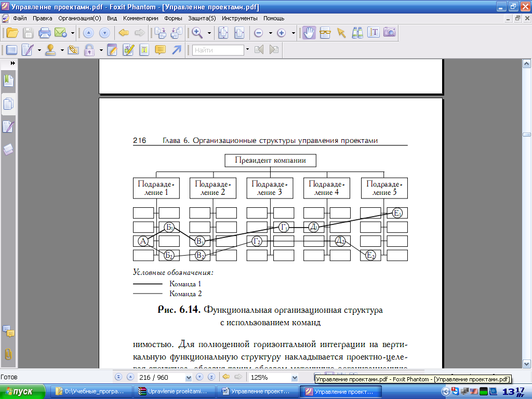Expand the sidebar with double-arrow button
Viewport: 532px width, 399px height.
[12, 63]
